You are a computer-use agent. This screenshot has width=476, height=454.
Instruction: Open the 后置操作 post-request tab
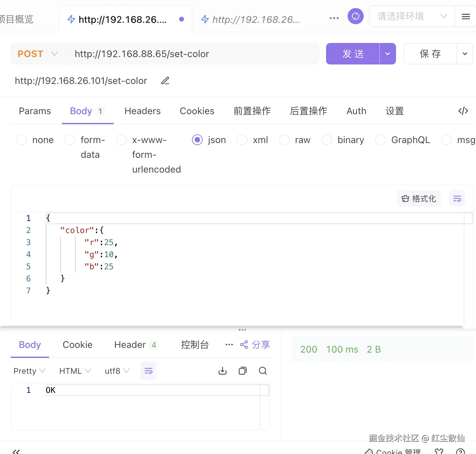[x=309, y=111]
